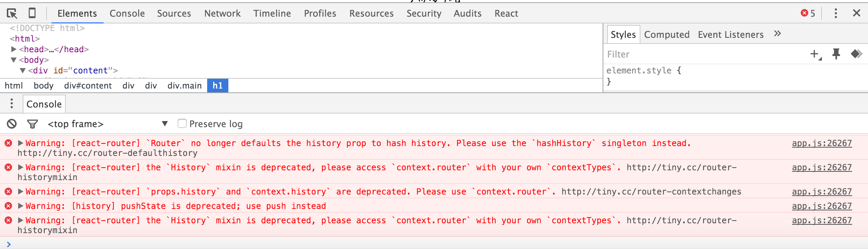Screen dimensions: 868x249
Task: Select div#content in the breadcrumb bar
Action: tap(88, 86)
